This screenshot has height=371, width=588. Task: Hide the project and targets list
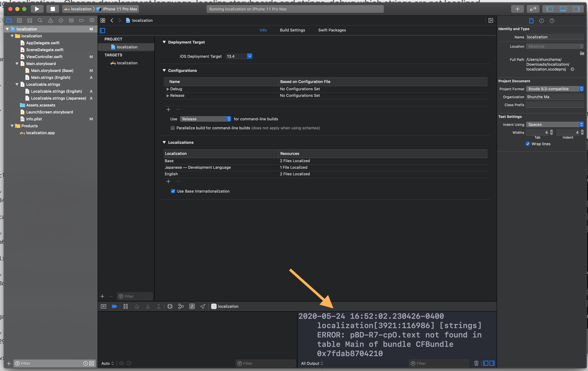[x=103, y=30]
